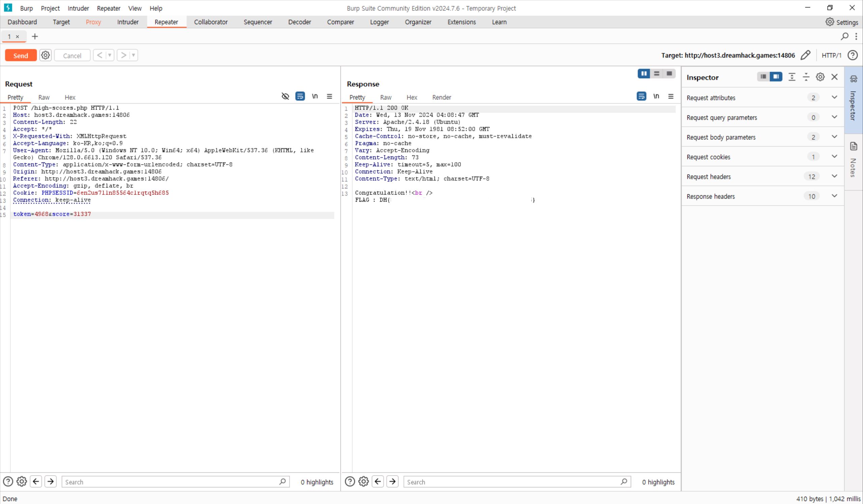Expand Response headers section
Image resolution: width=863 pixels, height=504 pixels.
click(835, 196)
